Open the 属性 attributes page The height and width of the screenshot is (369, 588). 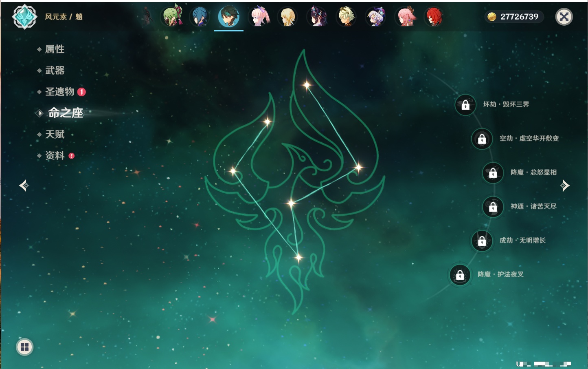coord(55,49)
